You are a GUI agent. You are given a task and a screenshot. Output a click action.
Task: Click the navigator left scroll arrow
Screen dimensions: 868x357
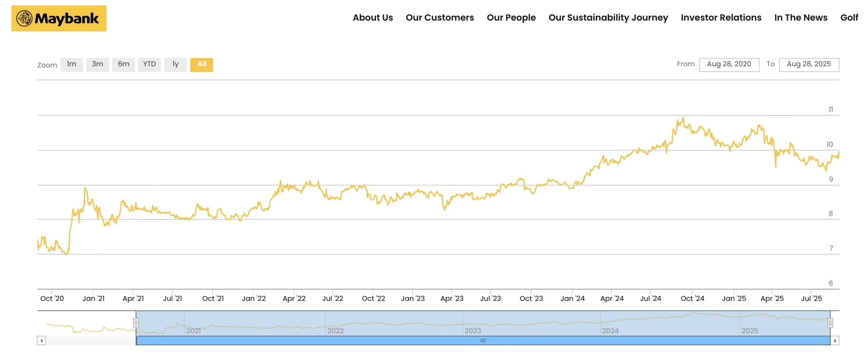coord(41,340)
